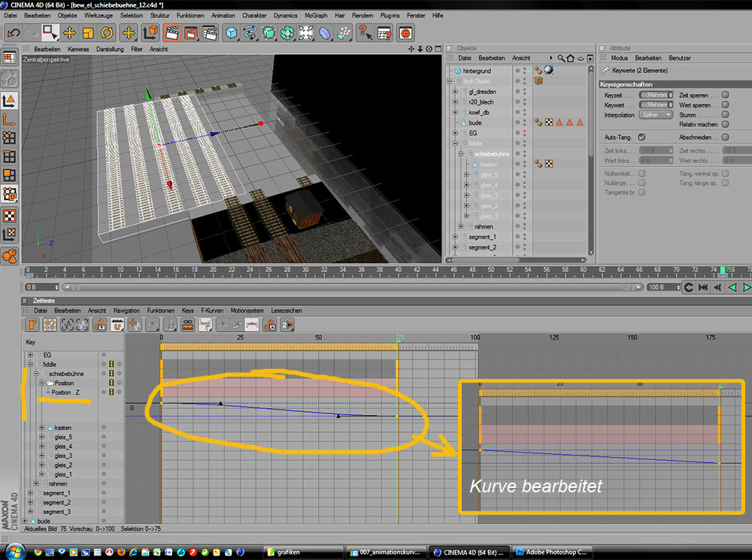The height and width of the screenshot is (560, 752).
Task: Add a Cube primitive from the toolbar
Action: click(x=231, y=33)
